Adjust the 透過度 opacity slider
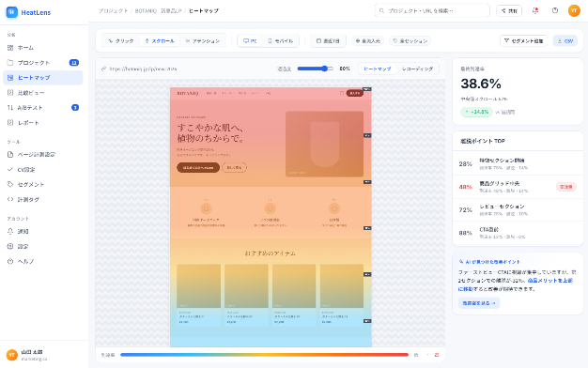This screenshot has height=368, width=588. 315,69
